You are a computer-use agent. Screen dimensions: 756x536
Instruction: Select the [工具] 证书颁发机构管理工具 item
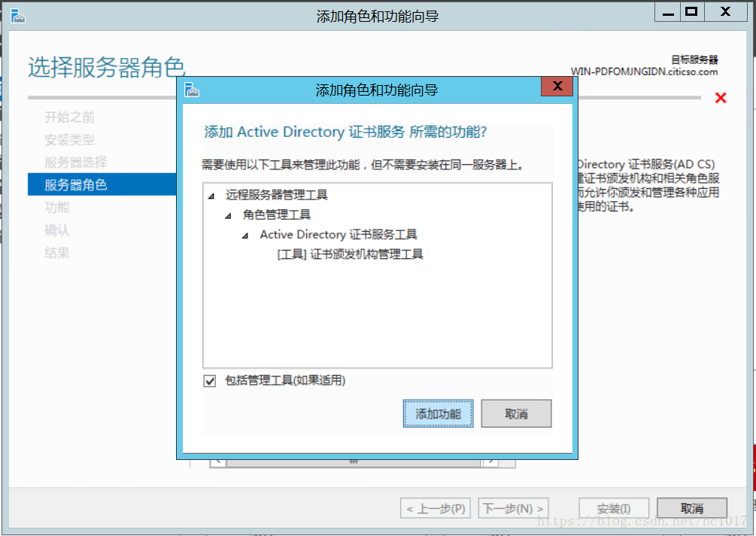350,254
